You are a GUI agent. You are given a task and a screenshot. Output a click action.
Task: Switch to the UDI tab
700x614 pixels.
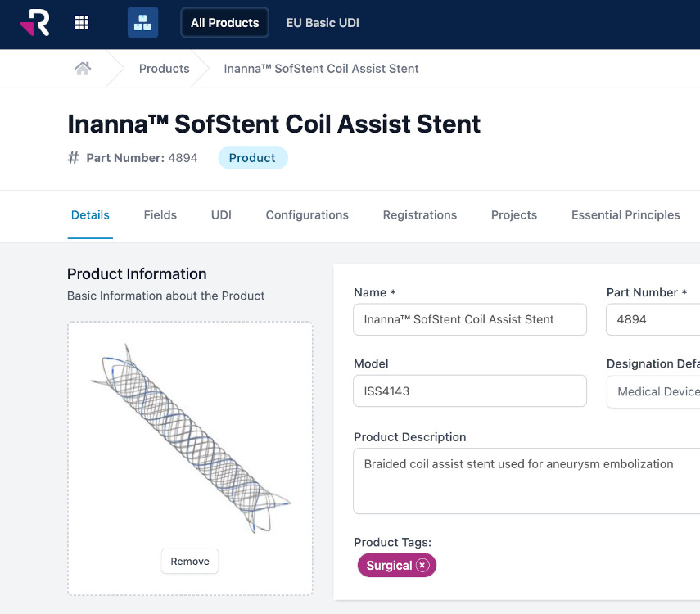(221, 215)
